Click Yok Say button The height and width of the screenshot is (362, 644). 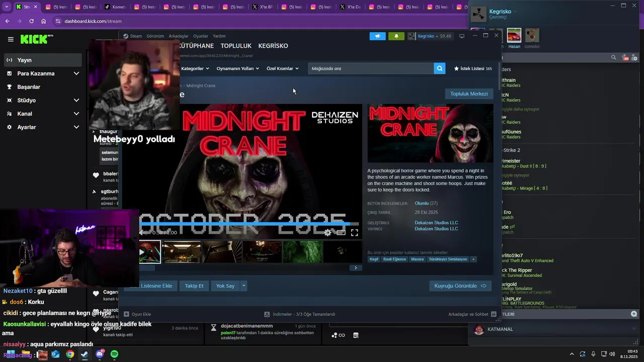(x=225, y=286)
